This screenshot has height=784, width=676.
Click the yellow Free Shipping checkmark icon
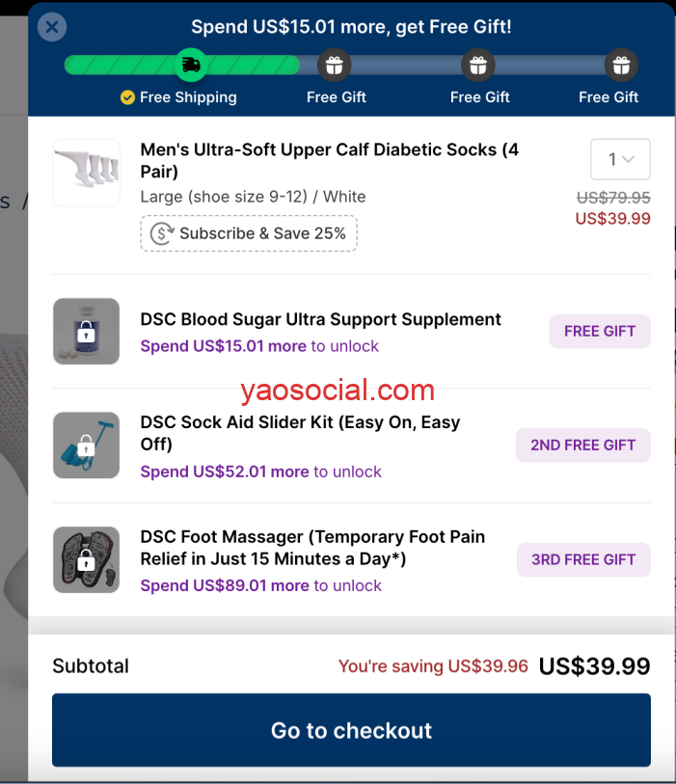click(127, 97)
